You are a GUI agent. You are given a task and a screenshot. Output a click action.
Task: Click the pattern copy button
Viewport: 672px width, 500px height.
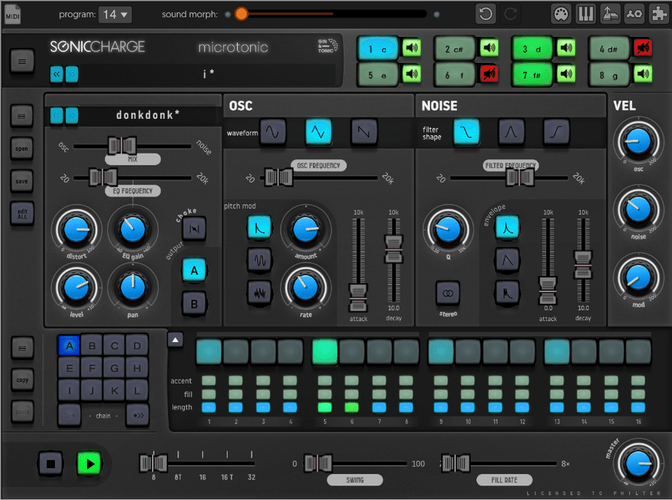coord(22,380)
